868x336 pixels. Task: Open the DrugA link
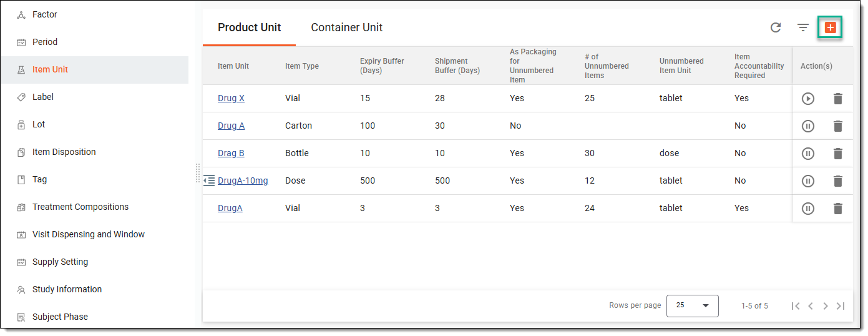(230, 208)
